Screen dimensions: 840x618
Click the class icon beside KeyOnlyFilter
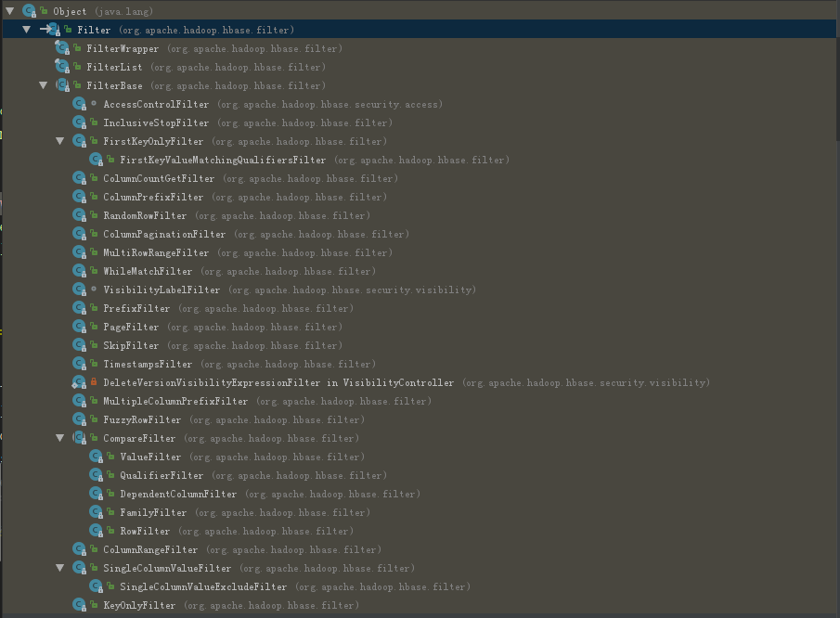point(79,605)
